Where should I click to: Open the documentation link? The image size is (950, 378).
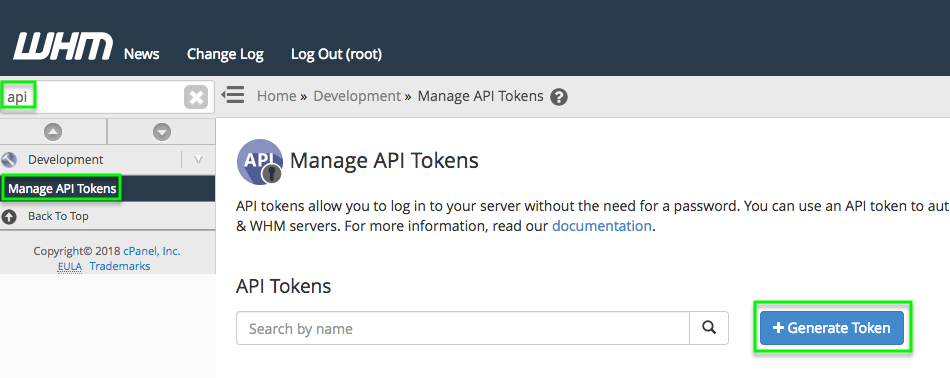602,227
